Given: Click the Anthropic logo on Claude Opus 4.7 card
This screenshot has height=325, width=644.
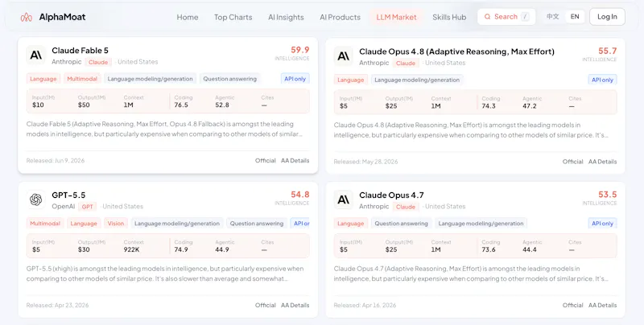Looking at the screenshot, I should coord(344,200).
